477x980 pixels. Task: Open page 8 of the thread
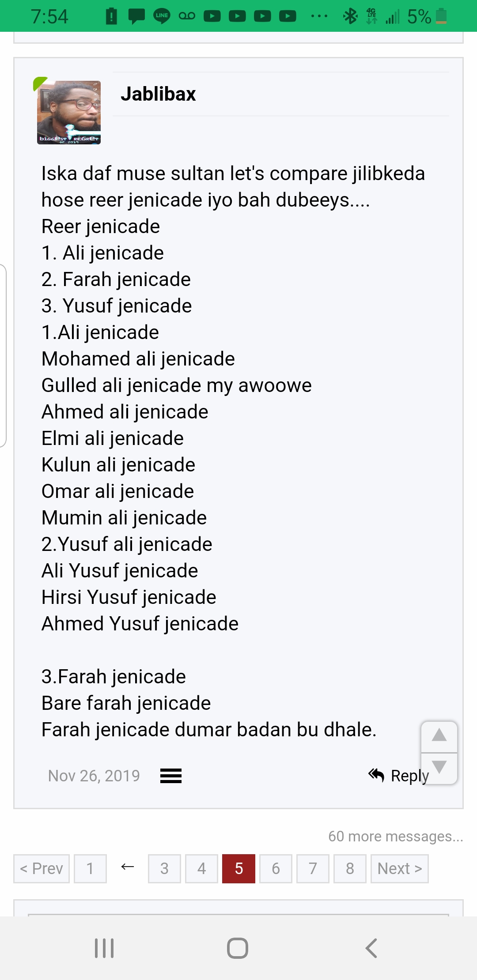click(x=350, y=868)
